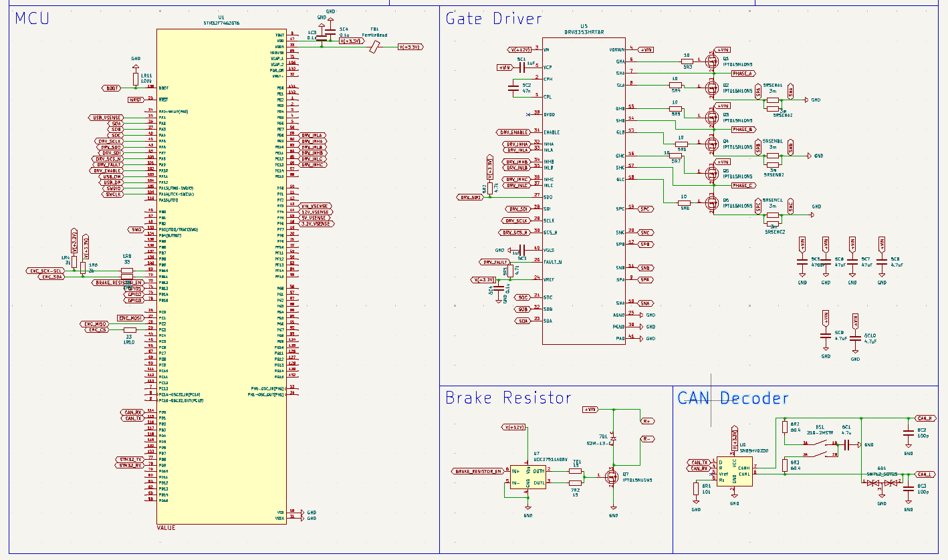Select the Q7 brake MOSFET symbol
The image size is (948, 560).
pyautogui.click(x=612, y=476)
